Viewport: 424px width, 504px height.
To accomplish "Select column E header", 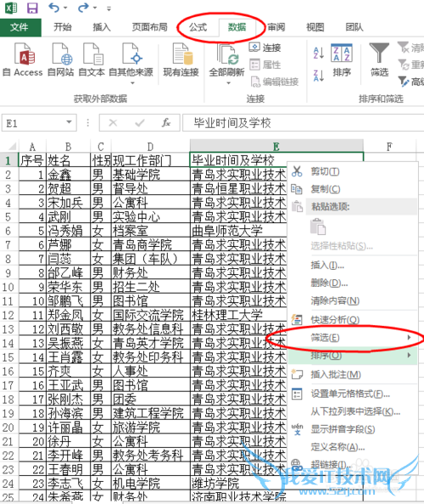I will pos(276,147).
